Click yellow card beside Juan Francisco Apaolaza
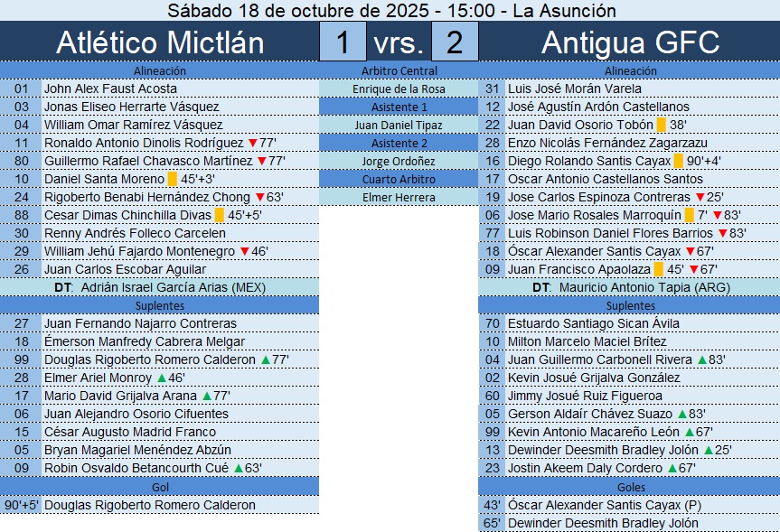The width and height of the screenshot is (780, 532). pos(659,269)
